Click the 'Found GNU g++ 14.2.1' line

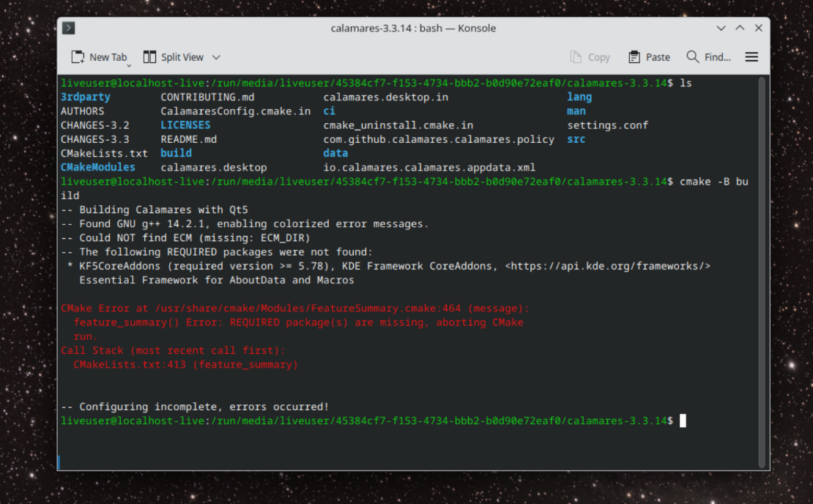coord(245,223)
